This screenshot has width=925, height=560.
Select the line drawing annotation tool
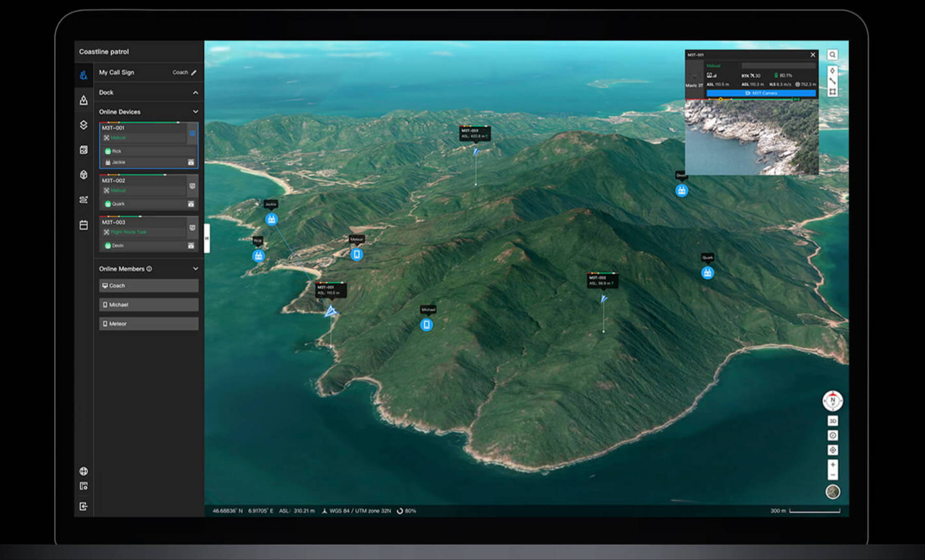coord(833,82)
